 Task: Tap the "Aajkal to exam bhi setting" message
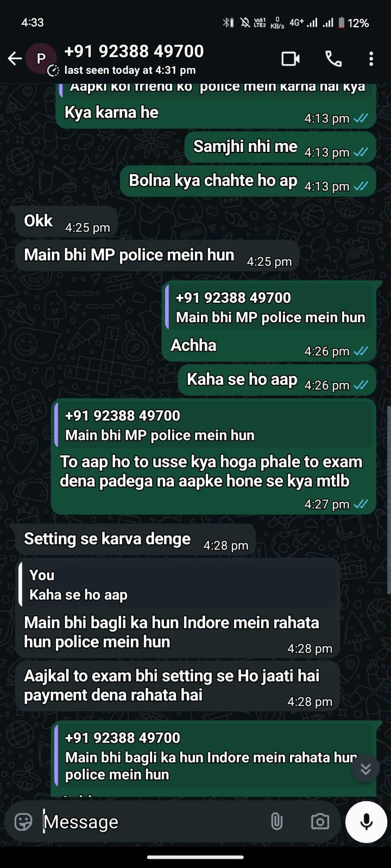coord(177,686)
